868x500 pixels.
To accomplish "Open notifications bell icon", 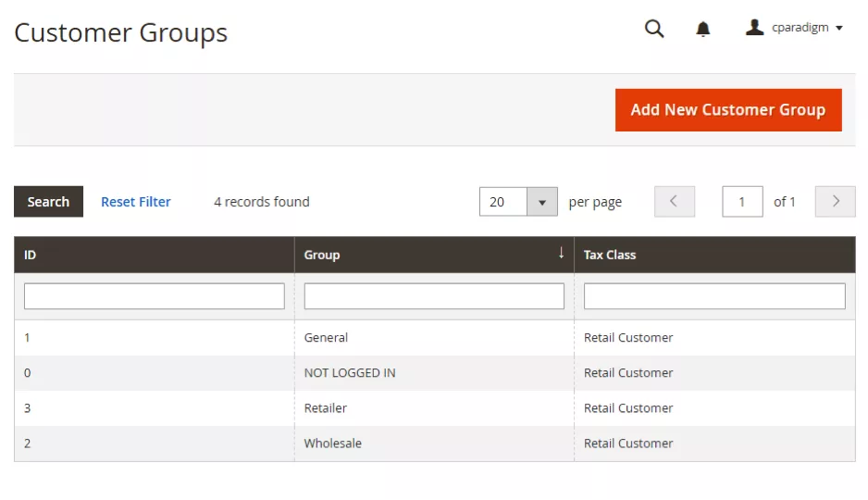I will coord(702,29).
